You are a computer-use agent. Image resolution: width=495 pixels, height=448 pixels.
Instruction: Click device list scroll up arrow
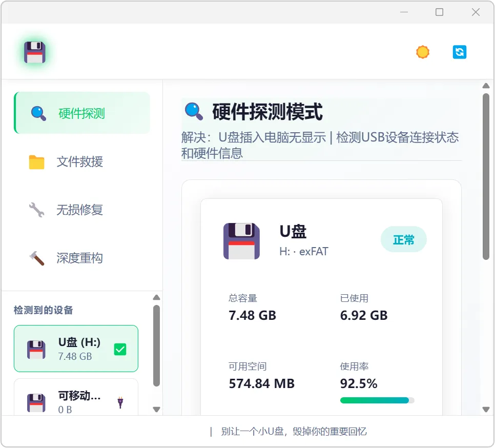157,297
